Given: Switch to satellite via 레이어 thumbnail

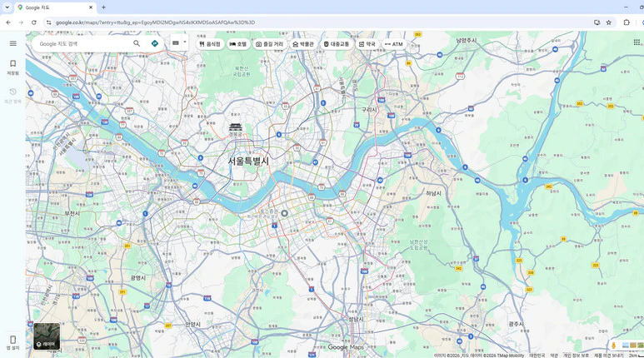Looking at the screenshot, I should click(x=47, y=336).
